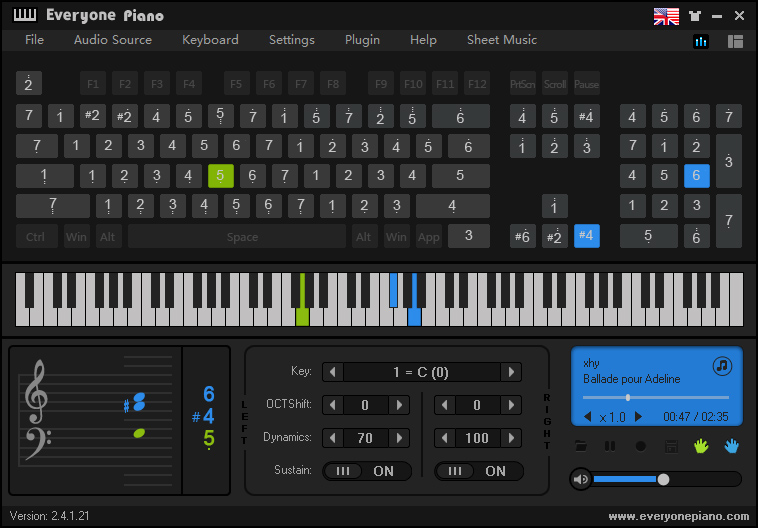758x528 pixels.
Task: Toggle the blue right hand icon
Action: point(731,445)
